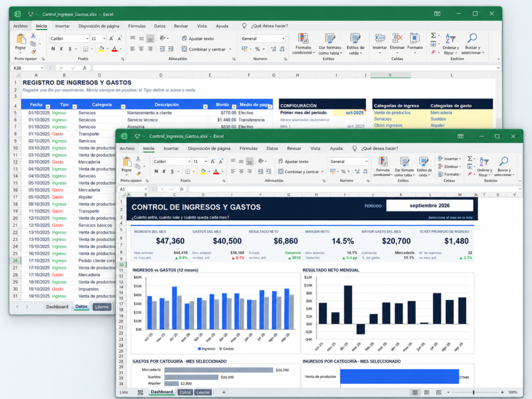
Task: Click Insertar in front window Celdas group
Action: [x=450, y=159]
